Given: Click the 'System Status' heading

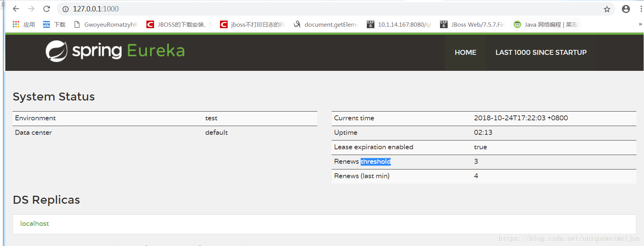Looking at the screenshot, I should pos(54,97).
